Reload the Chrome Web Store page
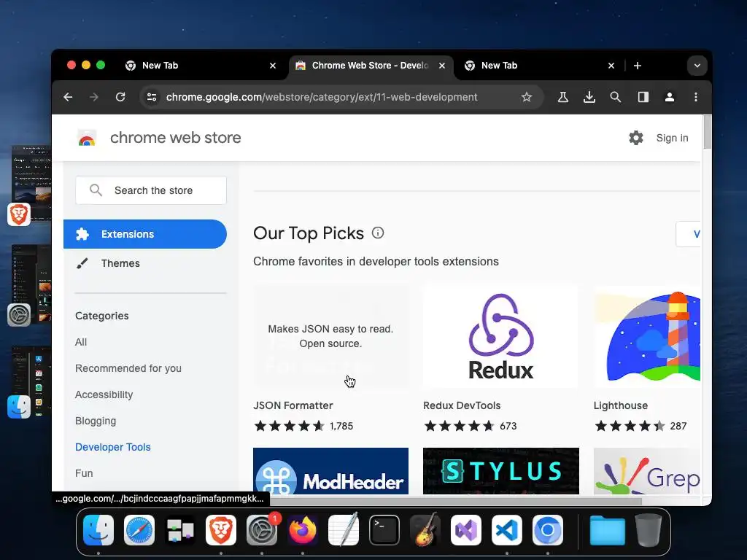The height and width of the screenshot is (560, 747). (x=120, y=97)
